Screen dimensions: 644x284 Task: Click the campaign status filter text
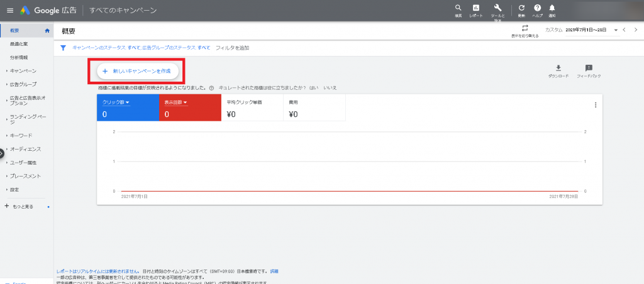[x=106, y=48]
